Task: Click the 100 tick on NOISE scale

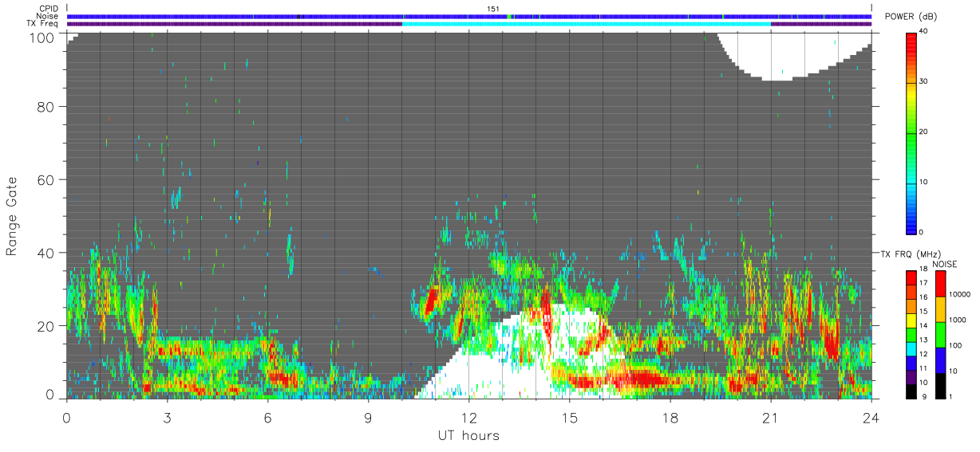Action: (954, 345)
